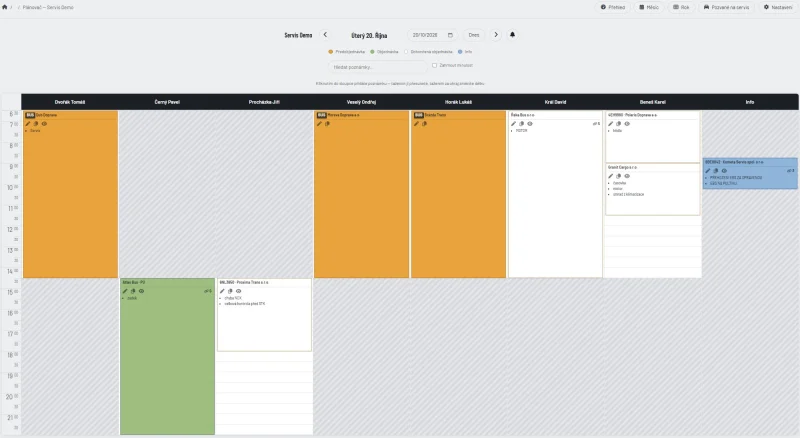
Task: Copy the green Atlas Bus card
Action: 133,291
